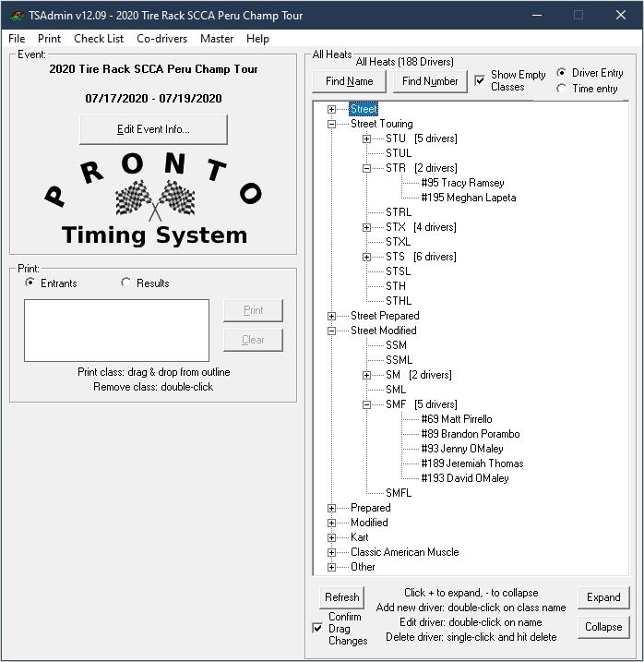
Task: Open the Check List menu
Action: coord(99,39)
